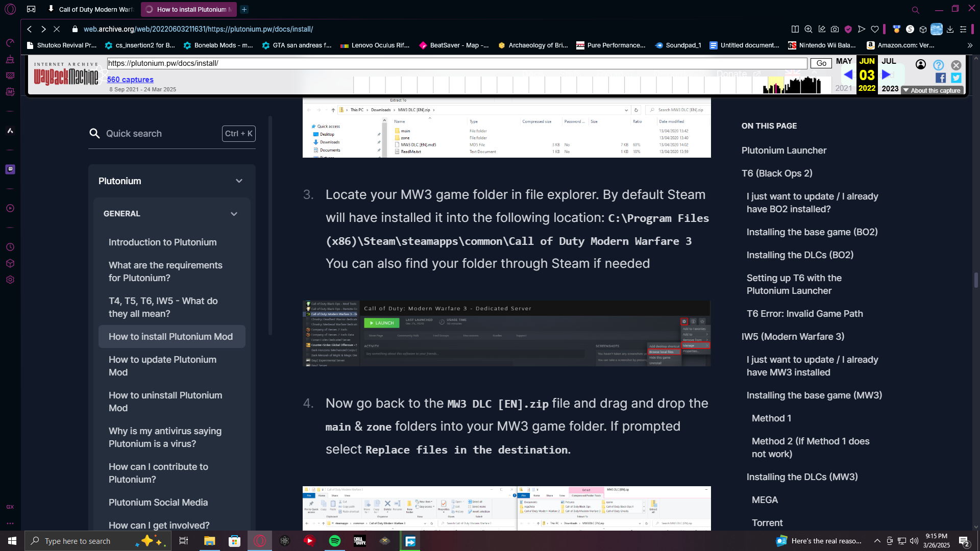Expand About this capture dropdown
Screen dimensions: 980x551
(x=932, y=90)
